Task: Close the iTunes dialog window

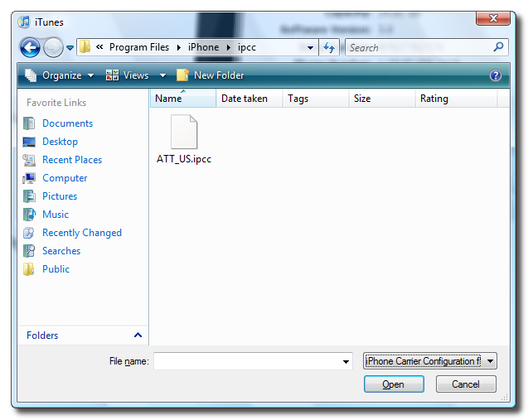Action: tap(492, 18)
